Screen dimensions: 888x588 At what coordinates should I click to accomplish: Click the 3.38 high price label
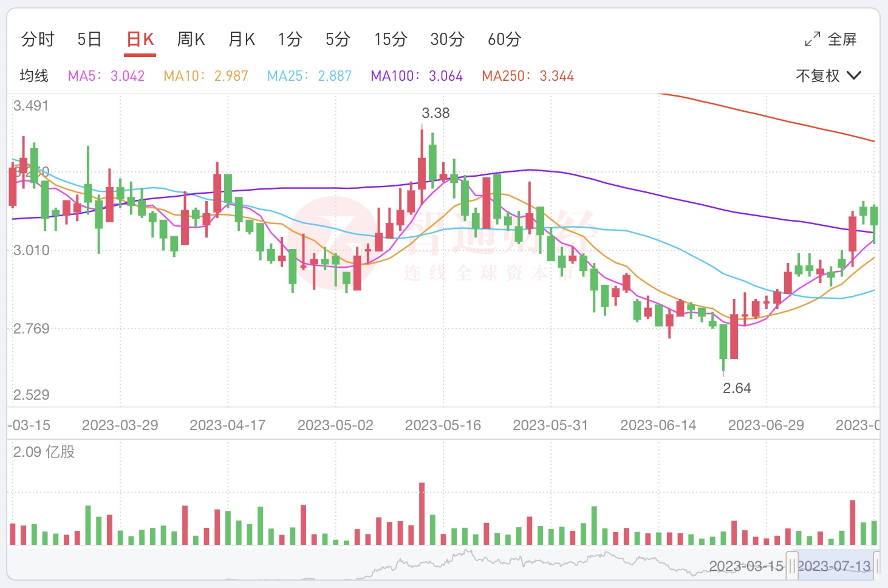(435, 113)
